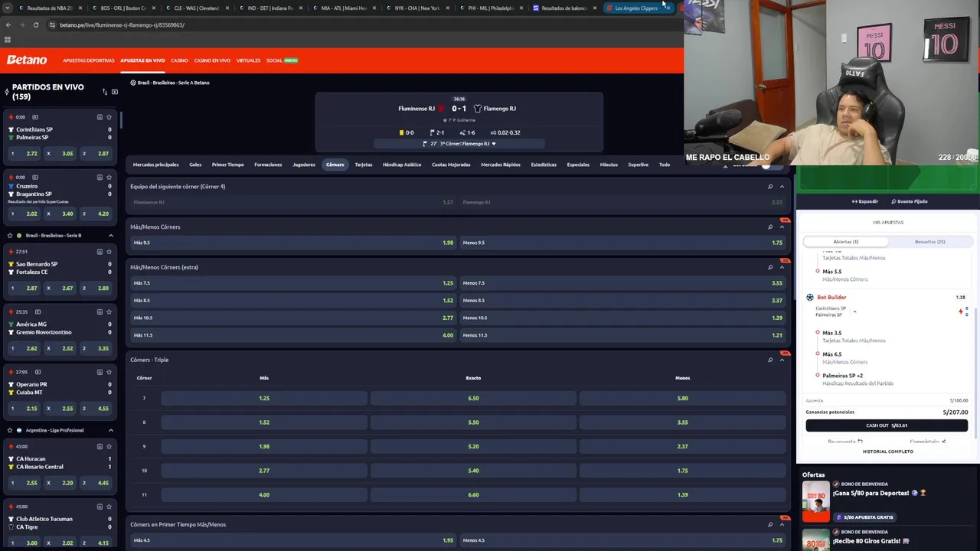Switch to Los Angeles Clippers browser tab

(637, 8)
